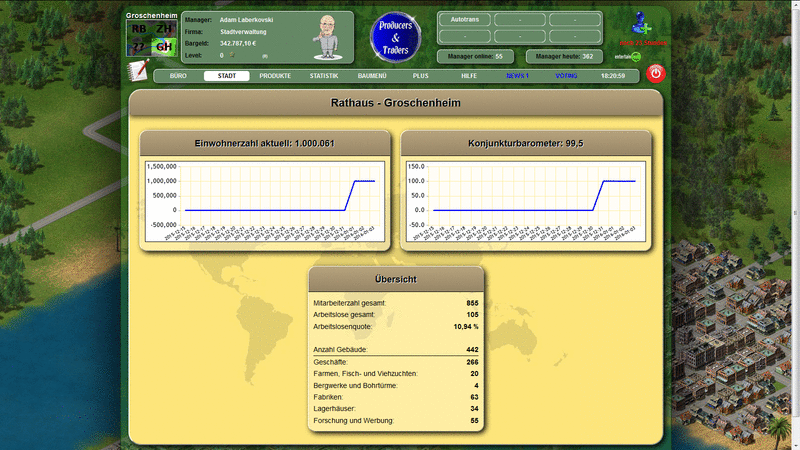
Task: Select the ZH region on the minimap
Action: pyautogui.click(x=164, y=29)
